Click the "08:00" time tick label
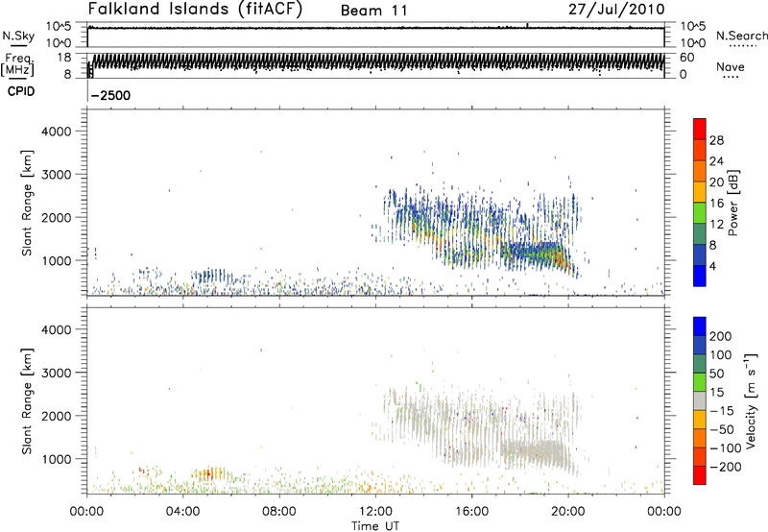Image resolution: width=768 pixels, height=532 pixels. [x=279, y=512]
